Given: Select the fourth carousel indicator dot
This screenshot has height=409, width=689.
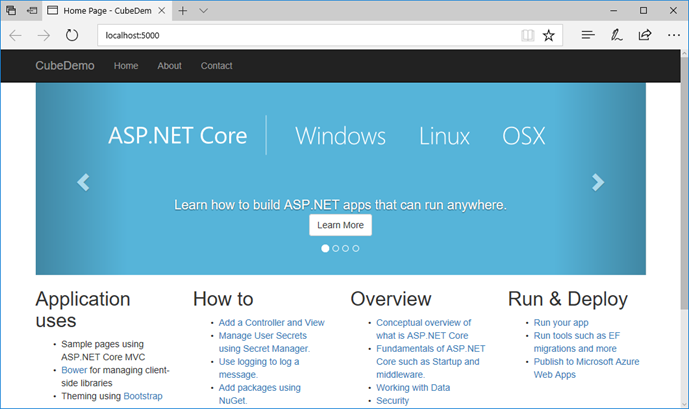Looking at the screenshot, I should point(356,248).
